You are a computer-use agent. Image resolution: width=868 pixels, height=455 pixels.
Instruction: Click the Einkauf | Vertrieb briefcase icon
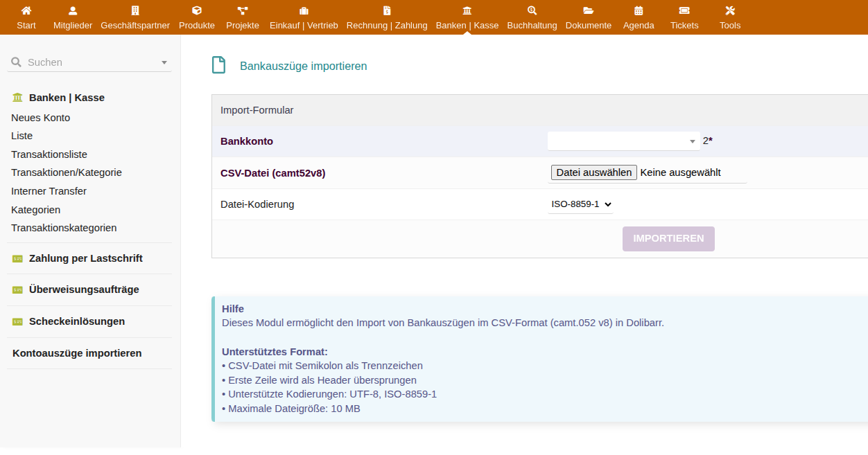[304, 11]
